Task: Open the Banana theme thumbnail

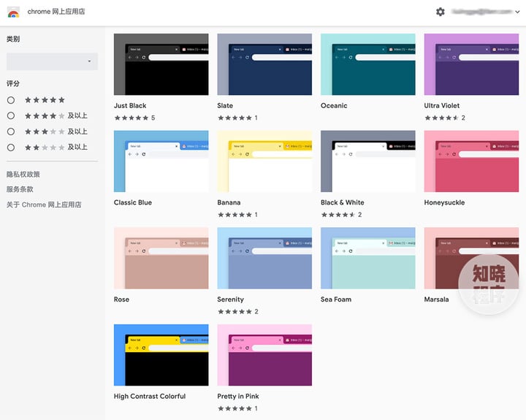Action: tap(264, 161)
